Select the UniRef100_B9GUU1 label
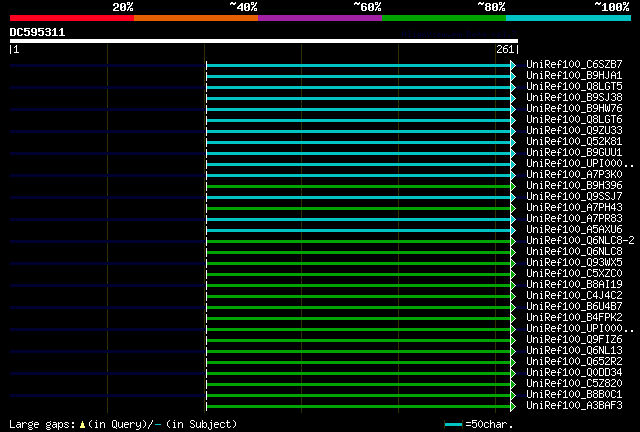Viewport: 640px width, 432px height. (x=574, y=152)
